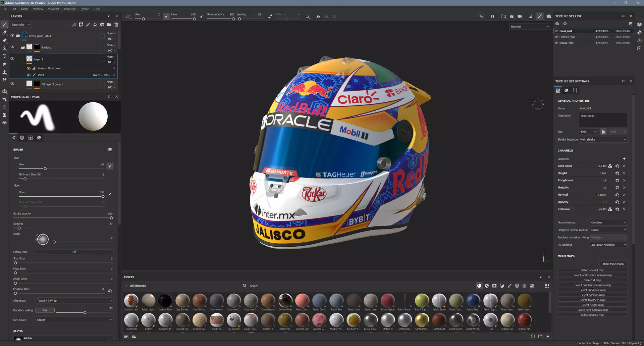The width and height of the screenshot is (644, 346).
Task: Toggle visibility of Folder 1
Action: 12,47
